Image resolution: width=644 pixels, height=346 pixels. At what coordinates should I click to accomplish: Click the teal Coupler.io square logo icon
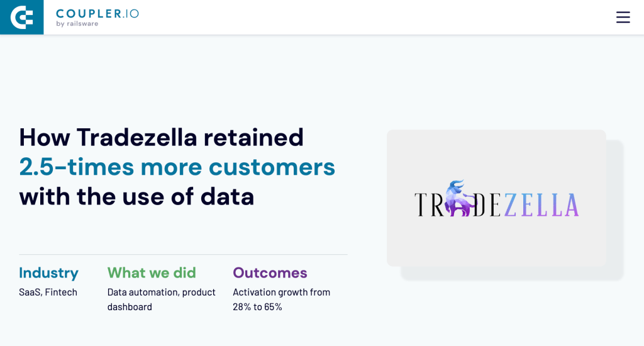(x=21, y=17)
